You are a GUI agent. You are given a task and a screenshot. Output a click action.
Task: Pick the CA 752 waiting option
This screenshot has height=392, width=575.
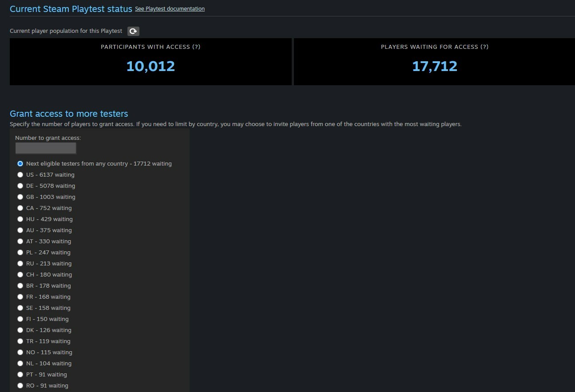pos(20,208)
